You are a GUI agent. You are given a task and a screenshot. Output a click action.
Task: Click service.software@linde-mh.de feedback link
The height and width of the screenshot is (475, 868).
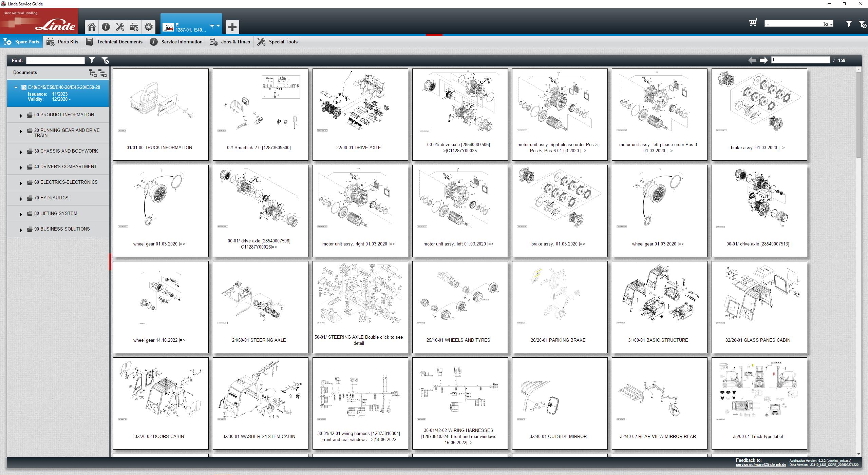(x=761, y=465)
